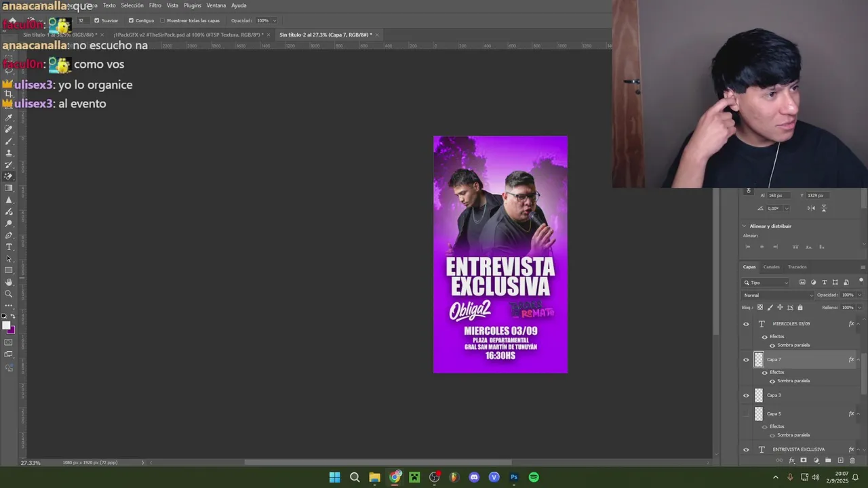Select the Spot Healing Brush tool
Screen dimensions: 868x488
point(9,129)
